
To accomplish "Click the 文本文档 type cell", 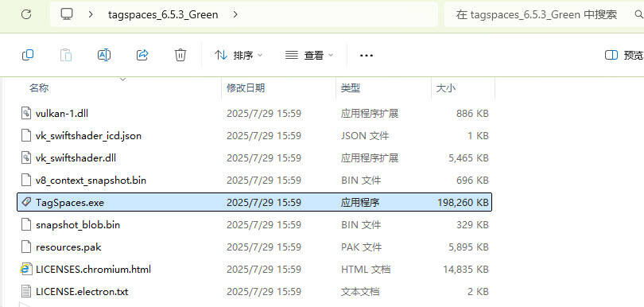I will click(x=360, y=292).
